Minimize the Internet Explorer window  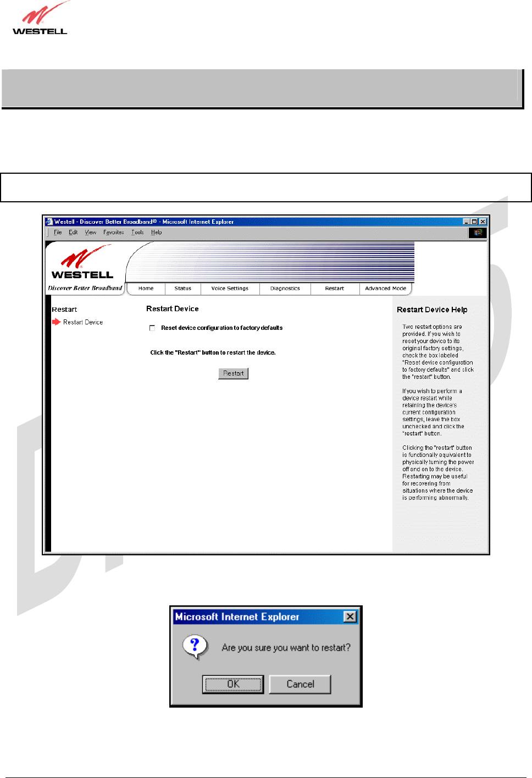467,222
